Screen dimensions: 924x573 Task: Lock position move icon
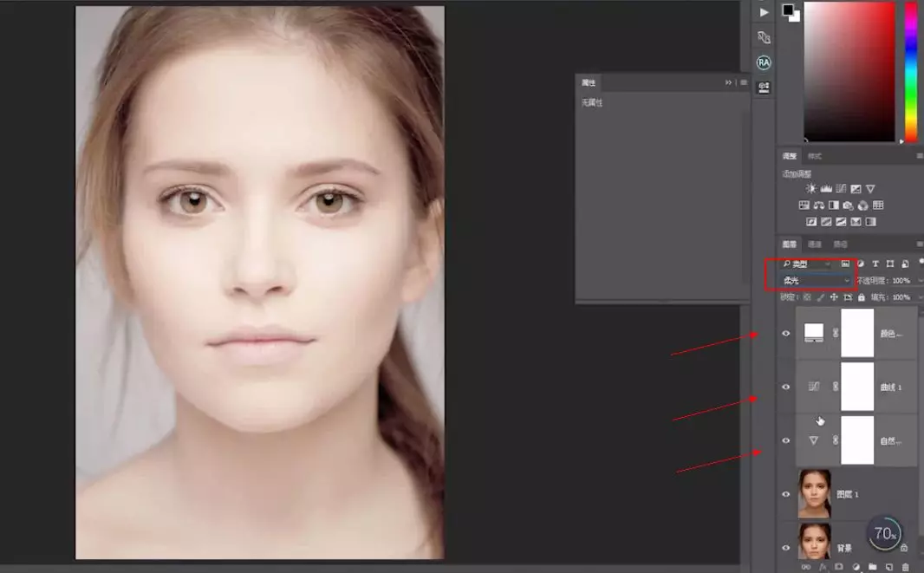tap(834, 297)
